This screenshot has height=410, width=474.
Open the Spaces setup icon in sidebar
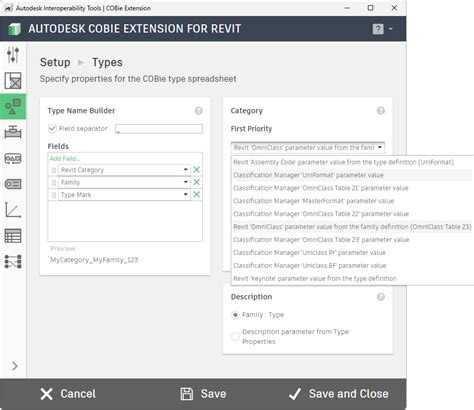point(13,81)
